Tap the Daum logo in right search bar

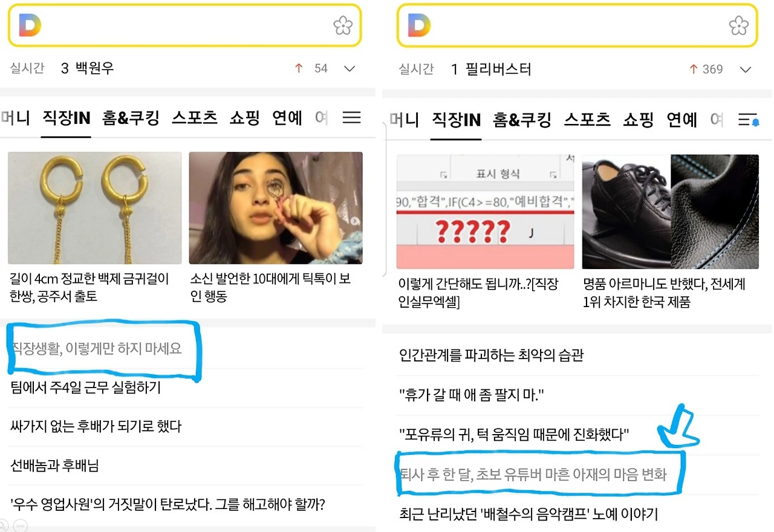point(419,25)
